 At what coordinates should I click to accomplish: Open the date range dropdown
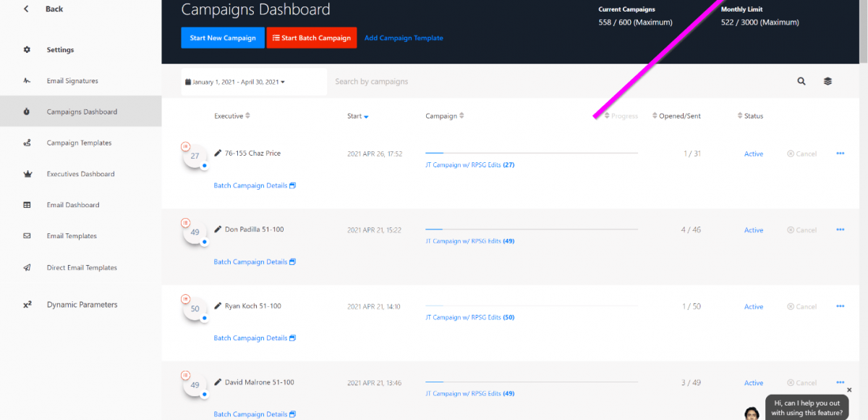(235, 82)
